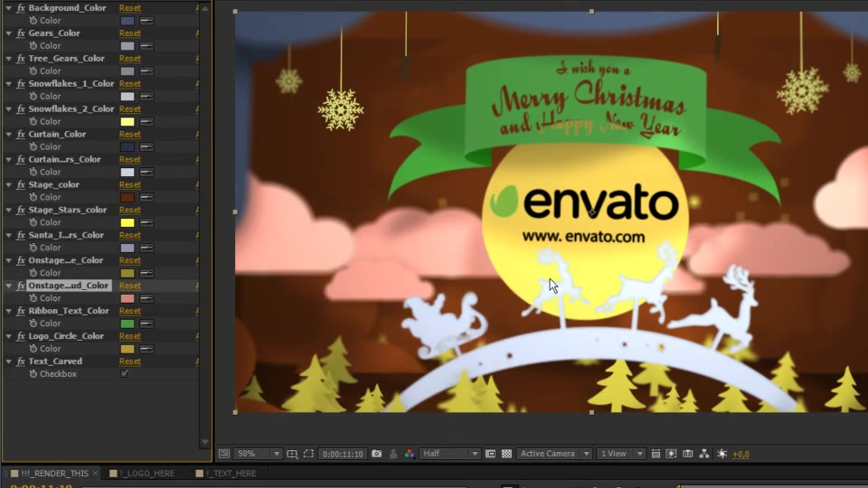Toggle fx switch on Text_Carved effect

[x=21, y=361]
